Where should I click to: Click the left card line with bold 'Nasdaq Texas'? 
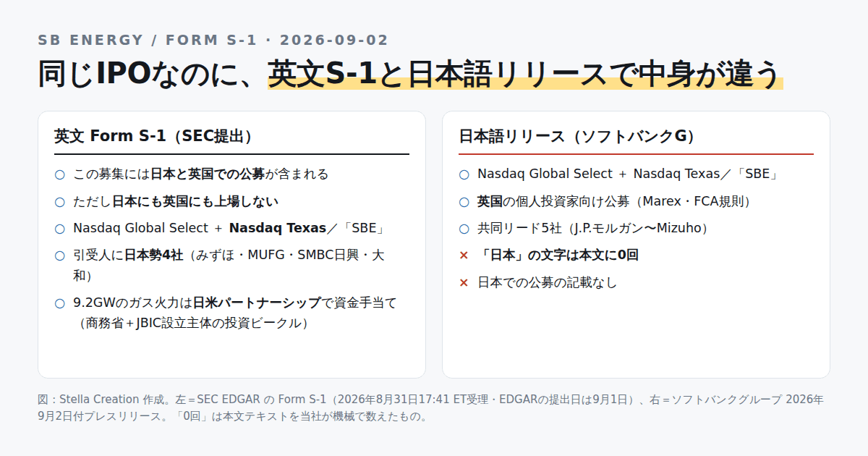[x=230, y=229]
